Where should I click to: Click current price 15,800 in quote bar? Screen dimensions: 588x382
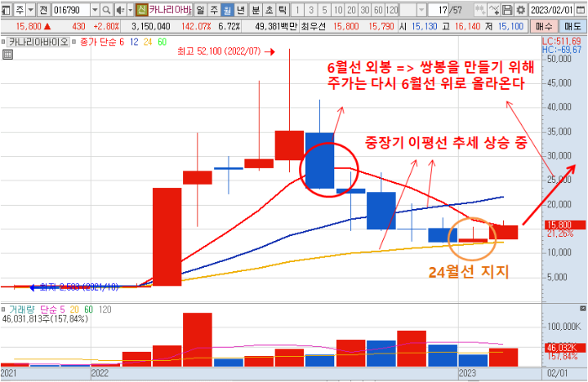[29, 26]
